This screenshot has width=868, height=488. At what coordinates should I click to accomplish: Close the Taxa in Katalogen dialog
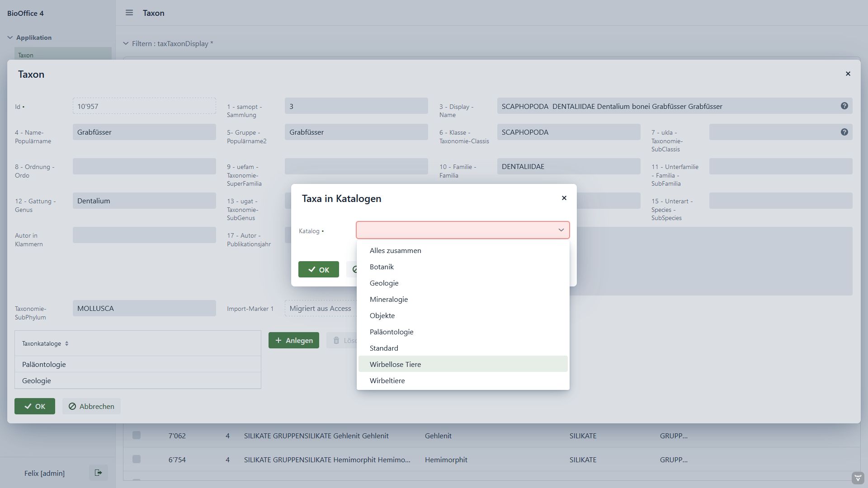tap(564, 198)
